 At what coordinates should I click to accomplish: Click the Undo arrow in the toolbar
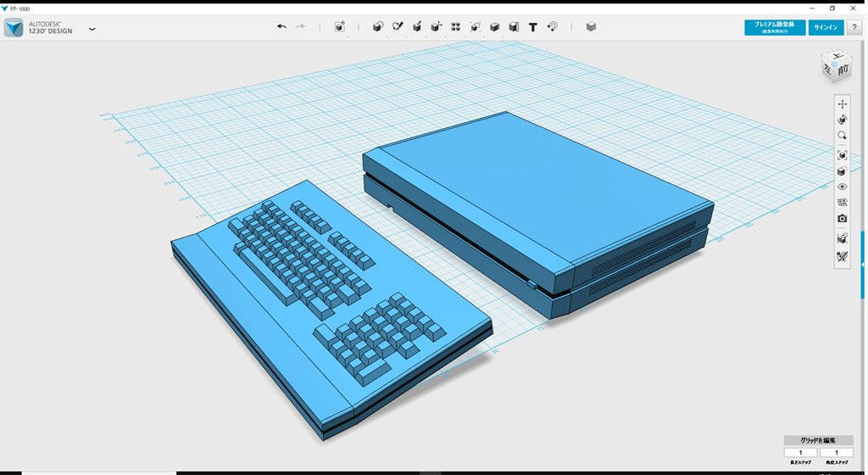pyautogui.click(x=281, y=27)
